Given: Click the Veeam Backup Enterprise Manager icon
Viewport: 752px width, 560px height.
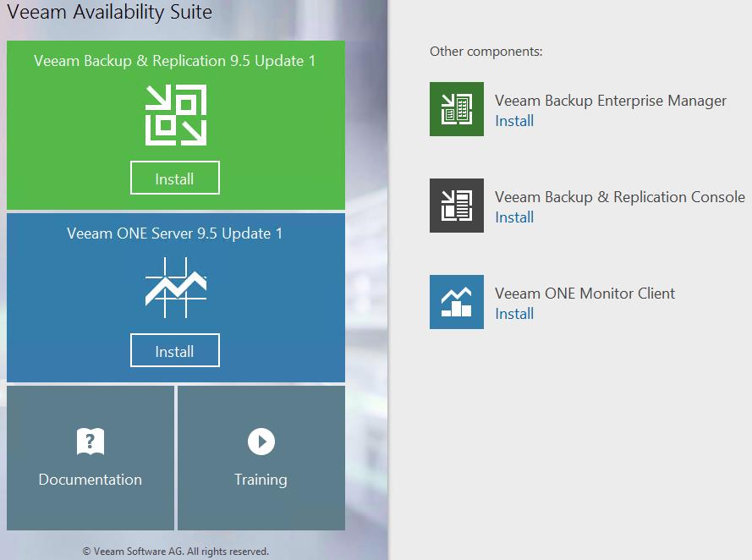Looking at the screenshot, I should coord(457,109).
